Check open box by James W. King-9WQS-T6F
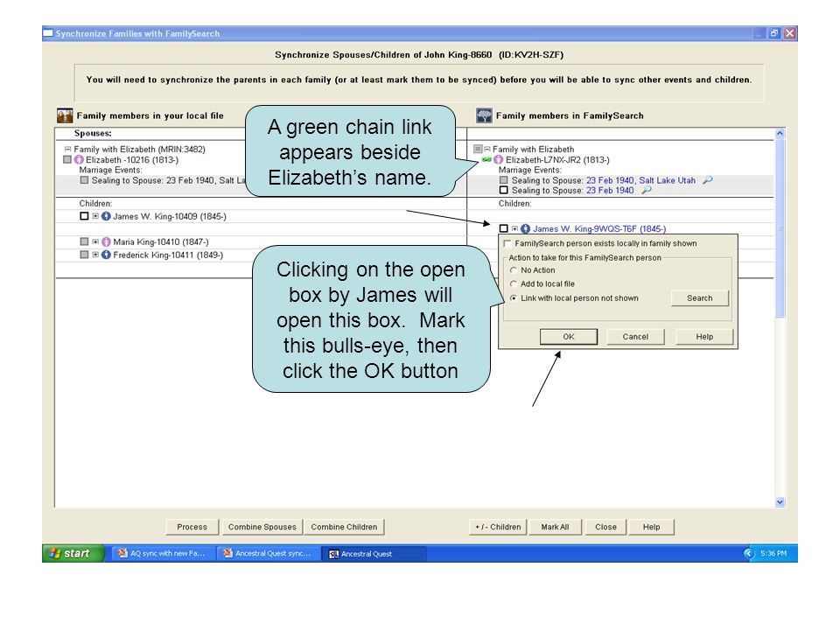Screen dimensions: 840x630 [x=504, y=228]
